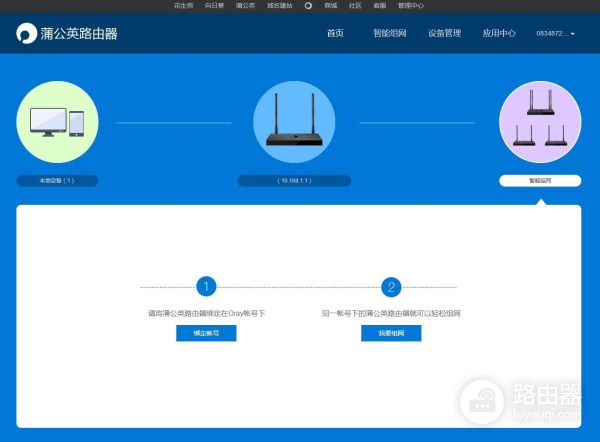Open 花生壳 link in top bar
The width and height of the screenshot is (600, 442).
pos(183,6)
